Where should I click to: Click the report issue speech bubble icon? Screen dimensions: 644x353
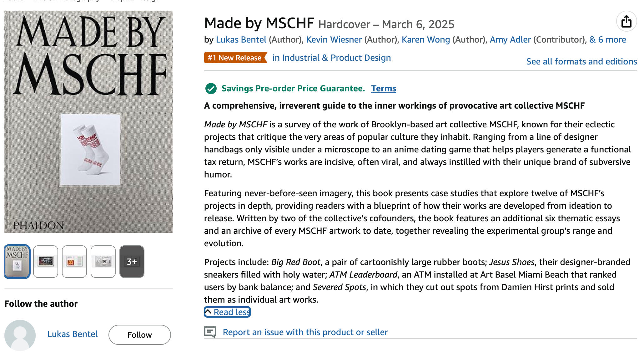210,332
